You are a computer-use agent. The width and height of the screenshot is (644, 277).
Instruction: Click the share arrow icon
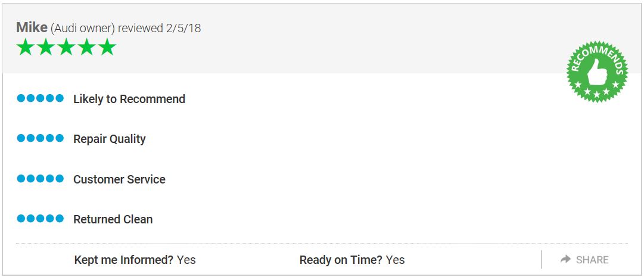point(565,259)
